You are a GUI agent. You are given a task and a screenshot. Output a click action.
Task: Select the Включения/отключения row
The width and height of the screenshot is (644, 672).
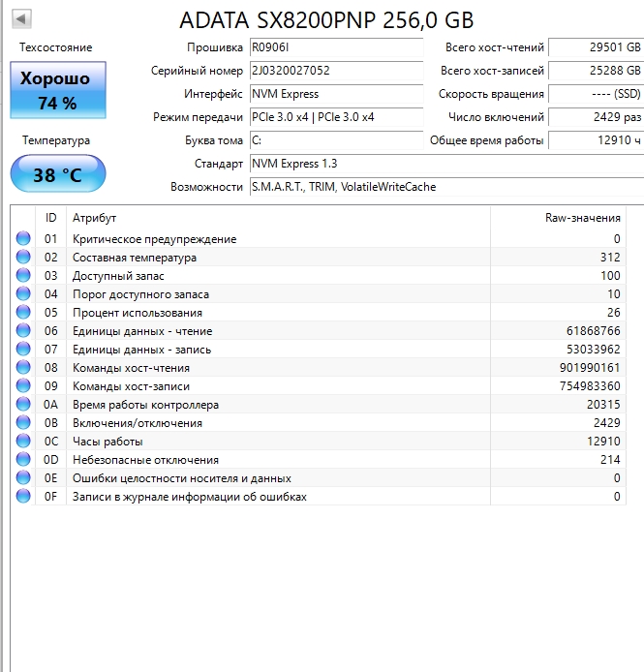(319, 422)
